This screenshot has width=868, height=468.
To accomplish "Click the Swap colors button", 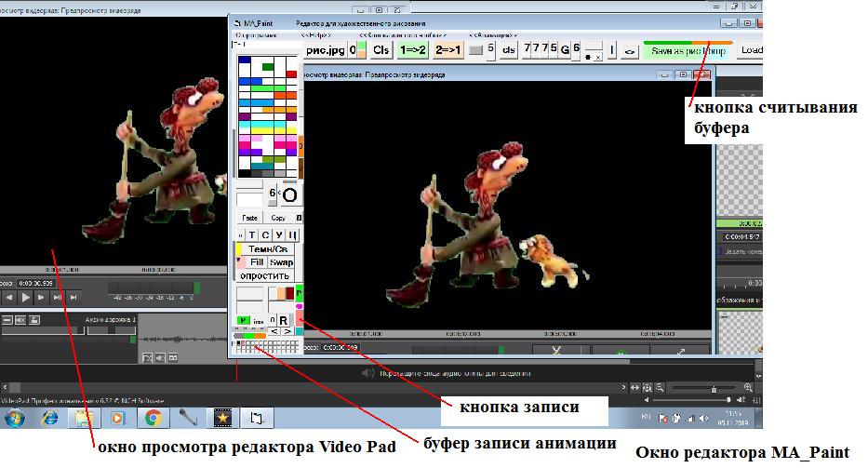I will pos(281,262).
